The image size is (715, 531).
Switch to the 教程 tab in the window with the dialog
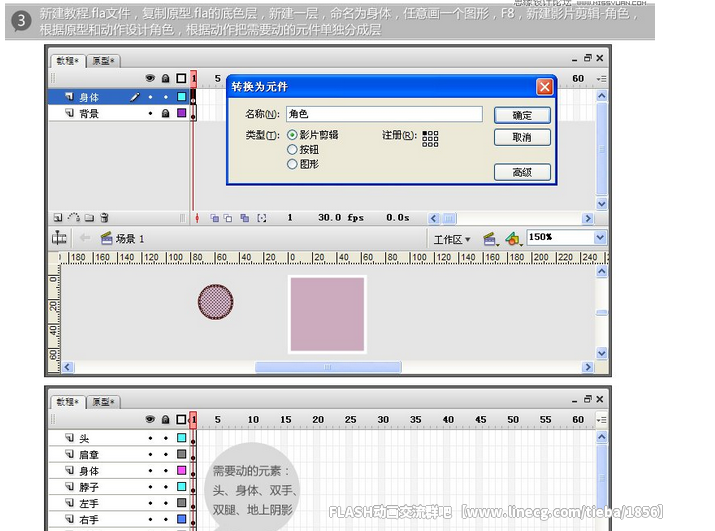click(x=67, y=61)
